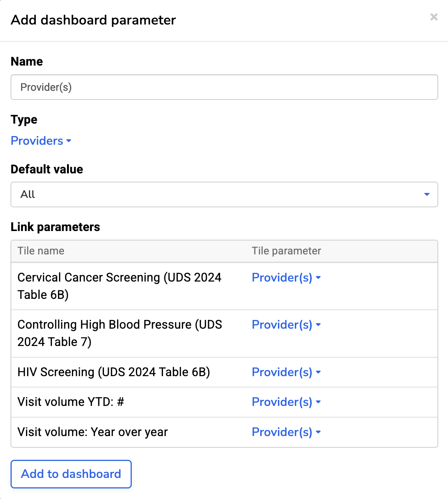Image resolution: width=448 pixels, height=499 pixels.
Task: Close the Add dashboard parameter dialog
Action: click(434, 17)
